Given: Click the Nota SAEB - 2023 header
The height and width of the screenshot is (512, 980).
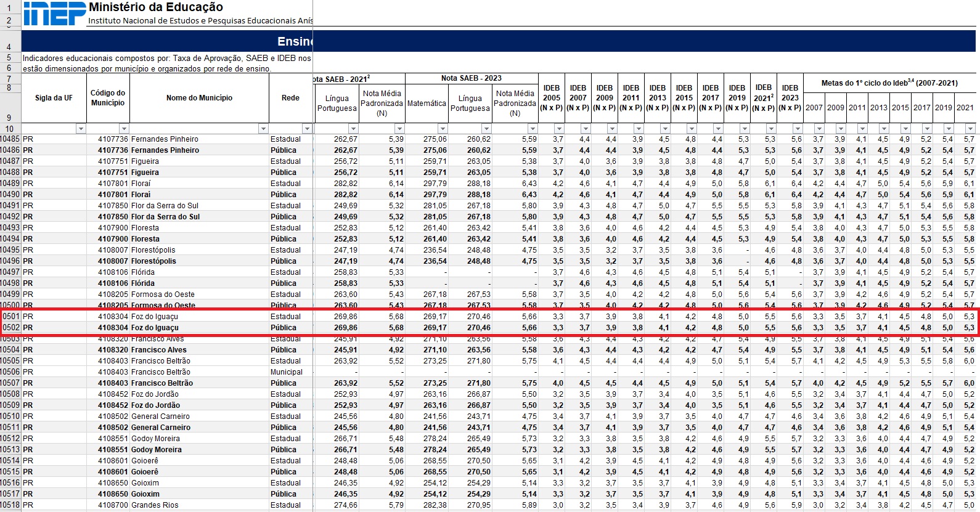Looking at the screenshot, I should pos(471,78).
